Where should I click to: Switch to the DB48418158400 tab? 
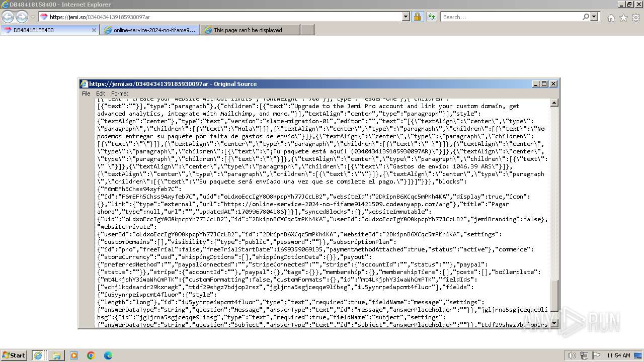pyautogui.click(x=49, y=30)
